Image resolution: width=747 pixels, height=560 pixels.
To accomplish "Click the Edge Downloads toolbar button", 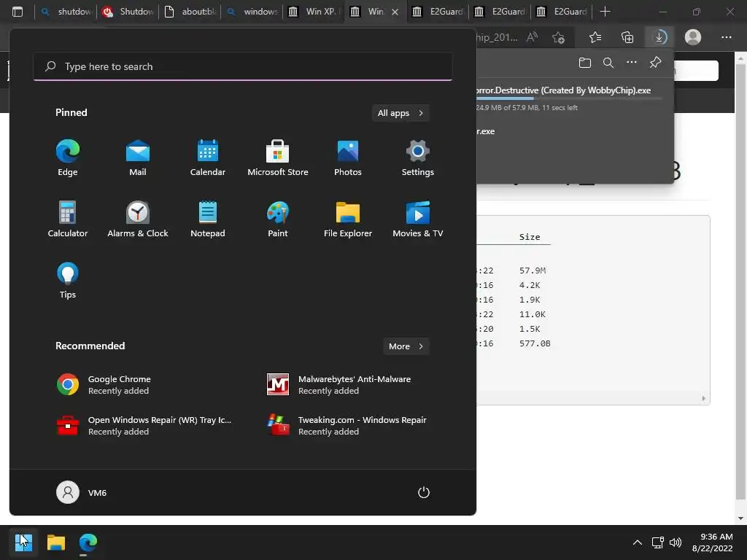I will (x=659, y=37).
